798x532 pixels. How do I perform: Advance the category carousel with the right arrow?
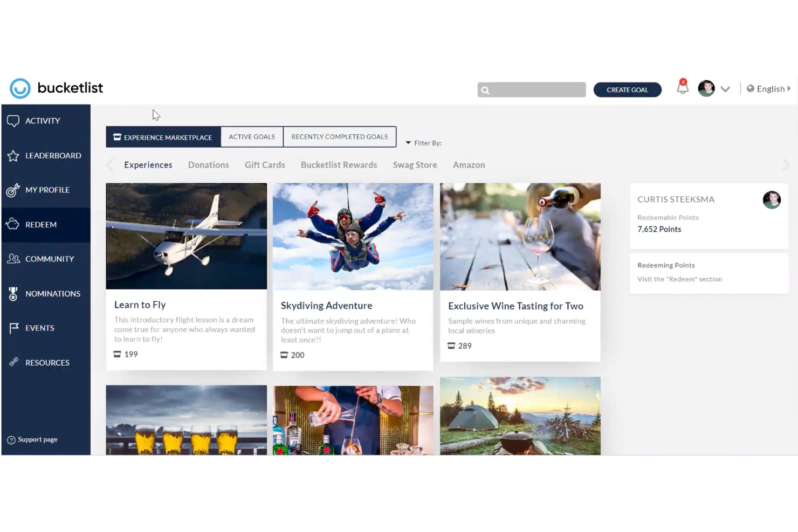(786, 165)
